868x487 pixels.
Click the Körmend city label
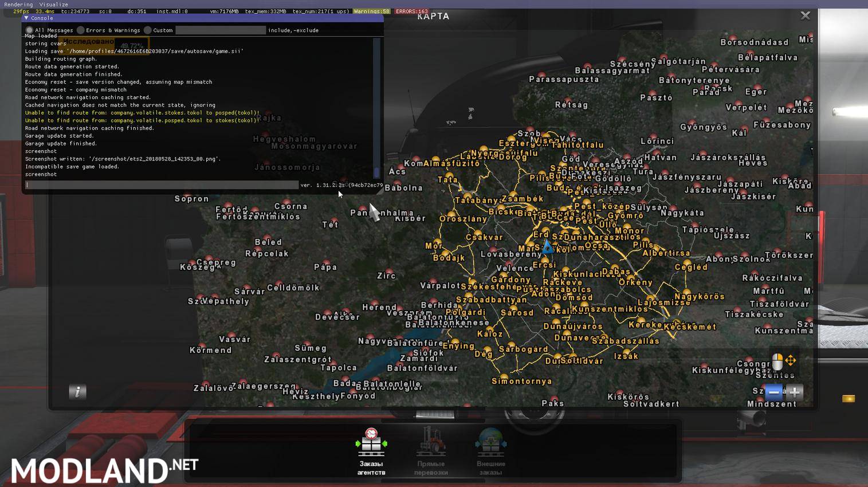click(x=211, y=350)
